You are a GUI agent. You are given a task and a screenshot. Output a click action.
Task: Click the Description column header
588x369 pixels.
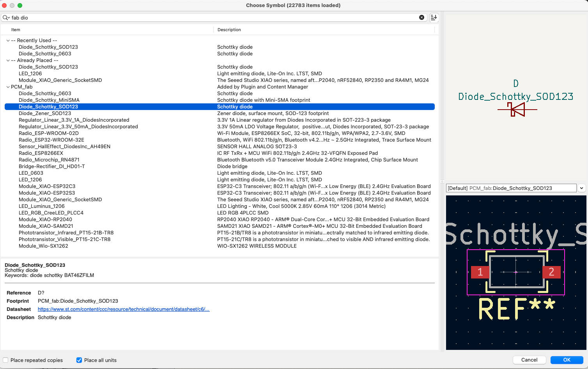coord(229,30)
